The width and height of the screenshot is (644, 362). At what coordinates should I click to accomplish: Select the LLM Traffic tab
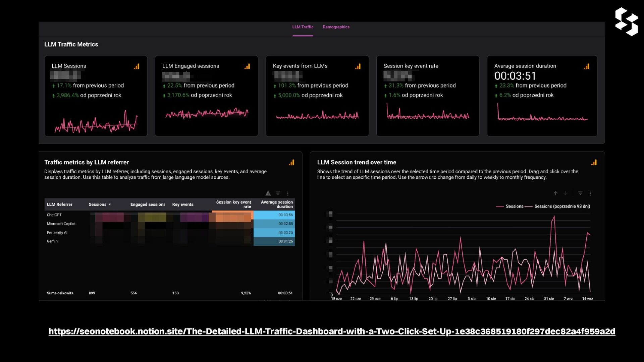pos(303,27)
